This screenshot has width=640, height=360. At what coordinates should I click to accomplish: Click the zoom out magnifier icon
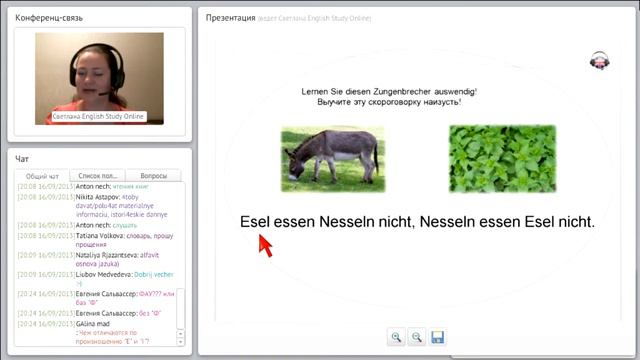pyautogui.click(x=416, y=337)
